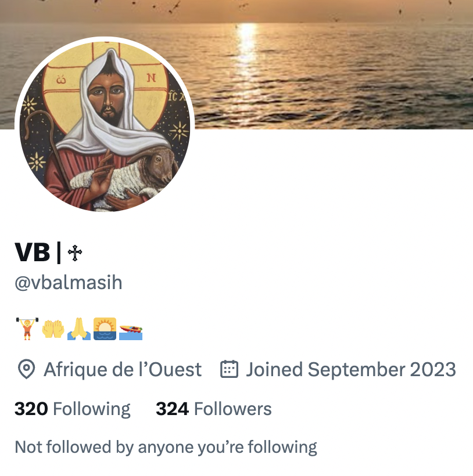Screen dimensions: 473x476
Task: Click the open palms emoji in bio
Action: [x=53, y=329]
